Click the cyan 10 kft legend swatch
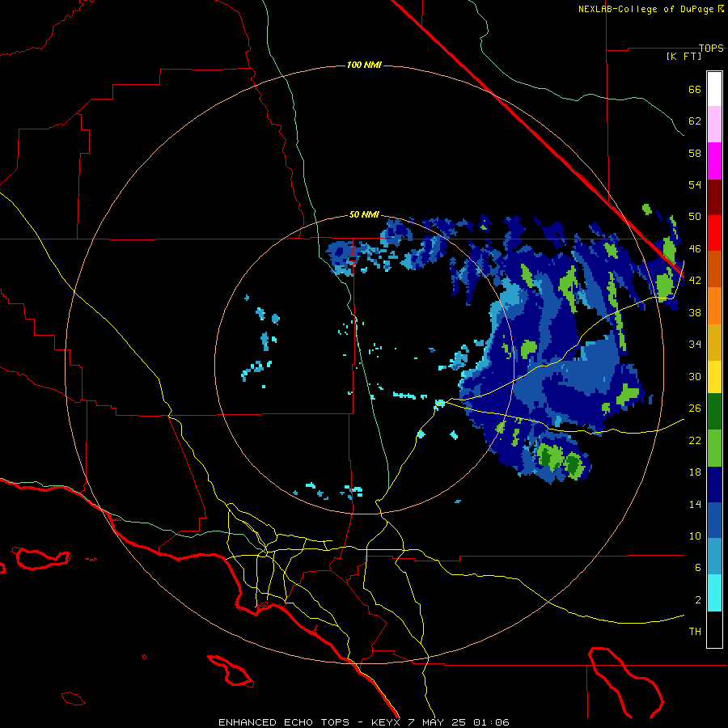This screenshot has height=728, width=728. click(x=714, y=594)
